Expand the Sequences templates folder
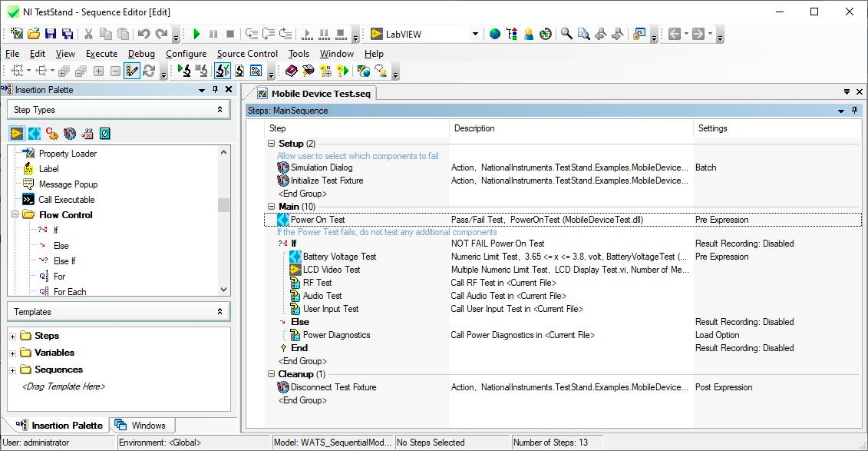Screen dimensions: 868x451 click(13, 370)
